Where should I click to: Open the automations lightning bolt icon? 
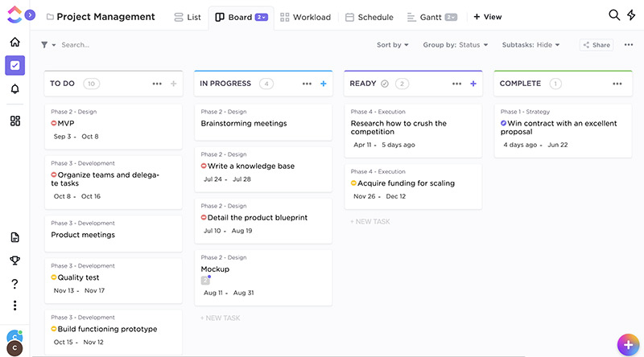coord(631,15)
